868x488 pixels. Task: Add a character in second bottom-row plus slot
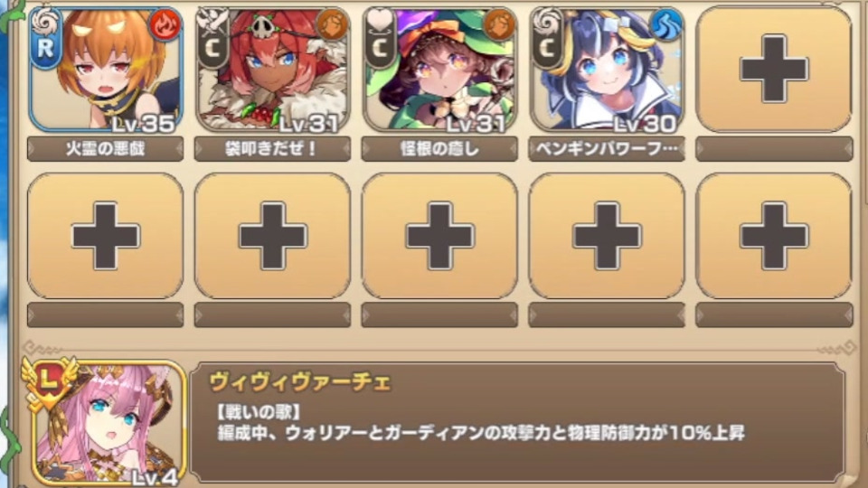click(x=272, y=236)
